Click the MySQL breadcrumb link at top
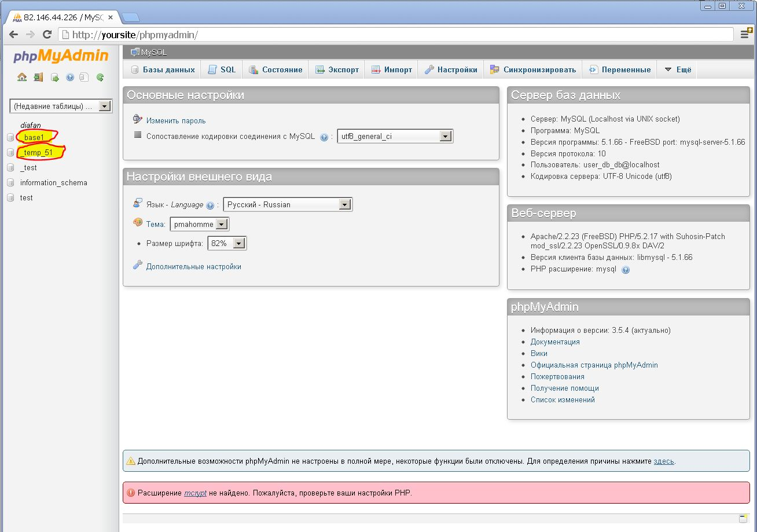Viewport: 757px width, 532px height. [x=154, y=52]
